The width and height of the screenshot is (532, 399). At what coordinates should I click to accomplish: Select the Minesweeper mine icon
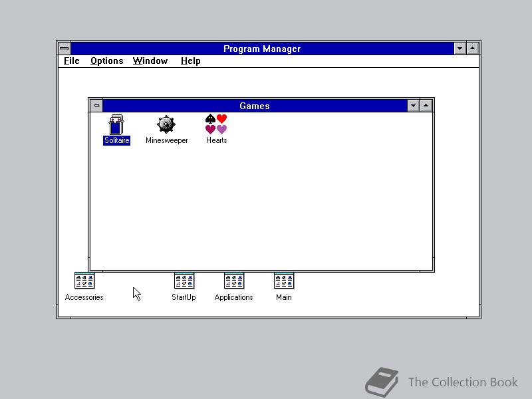click(x=166, y=124)
